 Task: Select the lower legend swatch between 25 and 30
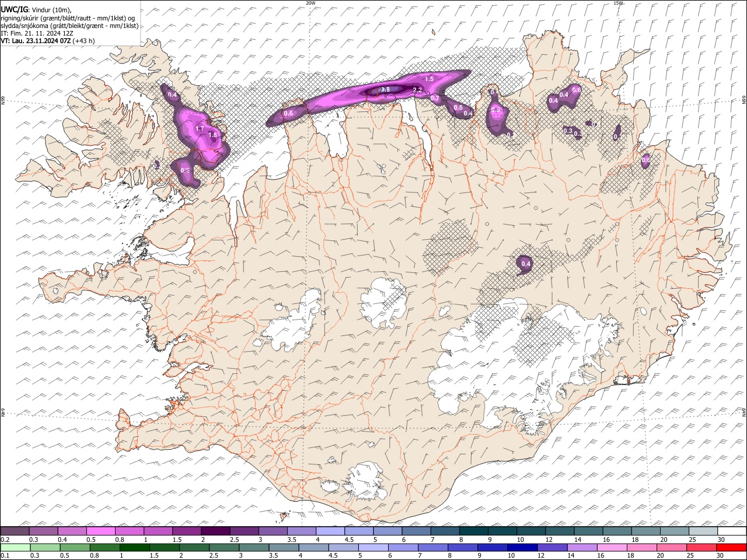[701, 547]
